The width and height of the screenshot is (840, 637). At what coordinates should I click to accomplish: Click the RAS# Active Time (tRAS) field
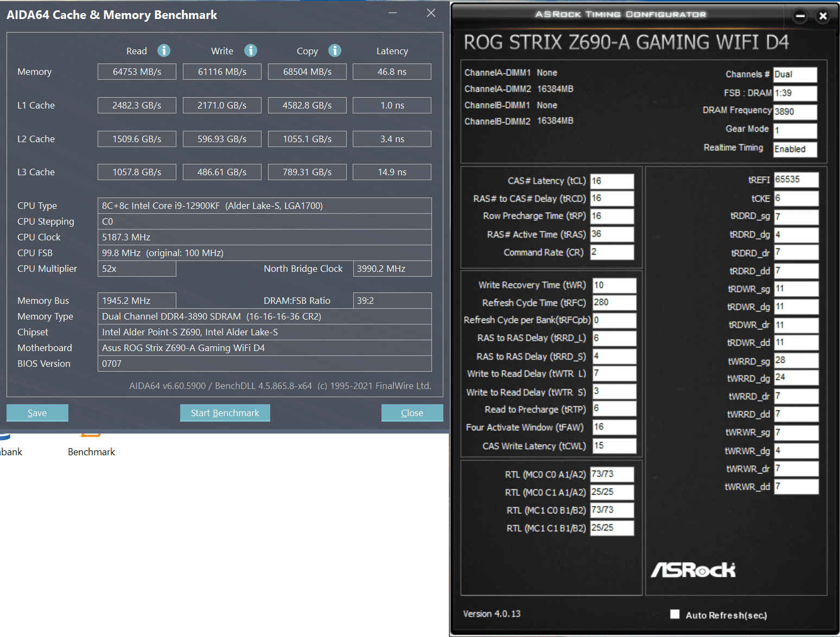tap(612, 234)
